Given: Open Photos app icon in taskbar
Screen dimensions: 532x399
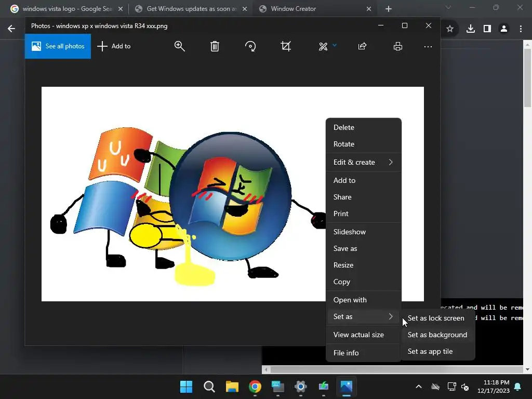Looking at the screenshot, I should point(347,387).
